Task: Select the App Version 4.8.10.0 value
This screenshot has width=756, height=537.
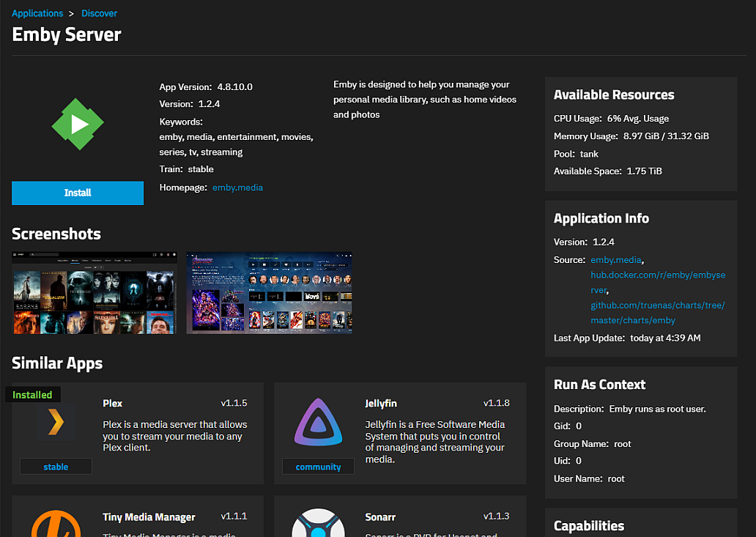Action: pos(235,86)
